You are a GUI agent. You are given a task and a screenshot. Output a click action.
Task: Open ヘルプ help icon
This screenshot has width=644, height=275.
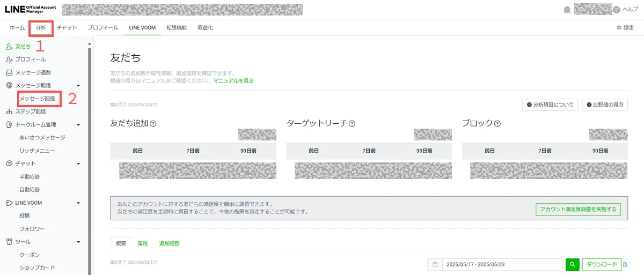click(616, 10)
